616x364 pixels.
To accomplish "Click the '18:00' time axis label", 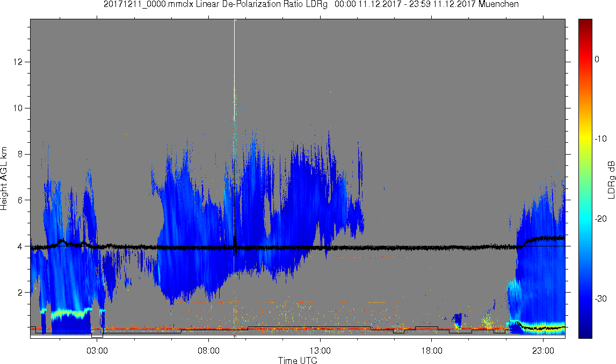I will (x=432, y=351).
